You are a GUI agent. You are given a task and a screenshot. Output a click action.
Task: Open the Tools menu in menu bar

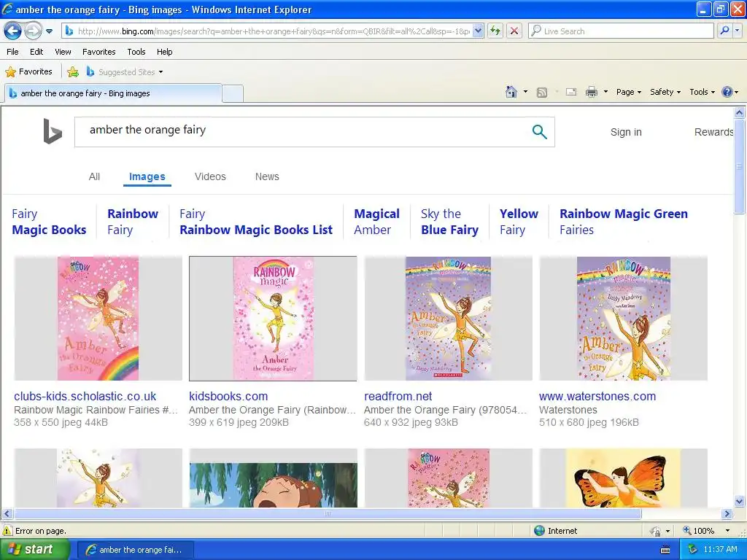click(136, 52)
